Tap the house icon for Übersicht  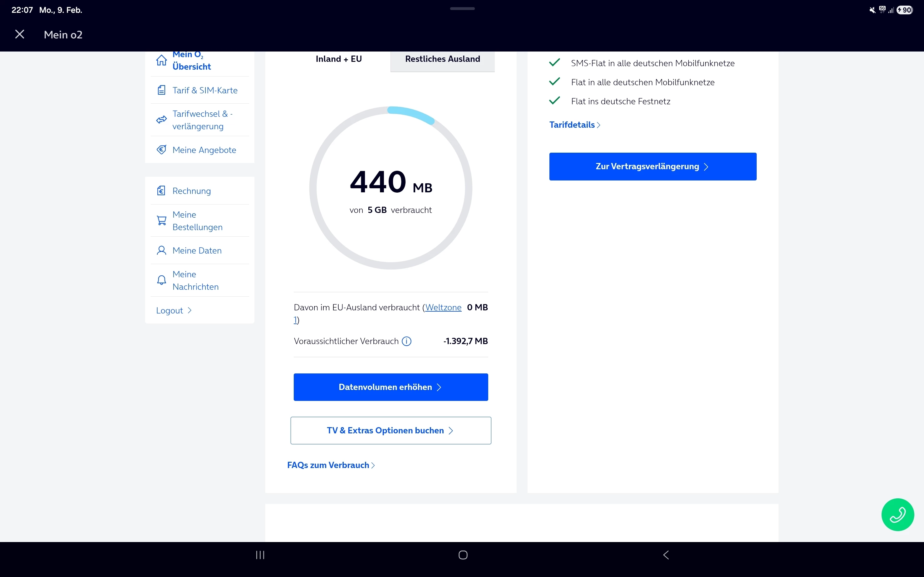pos(161,60)
